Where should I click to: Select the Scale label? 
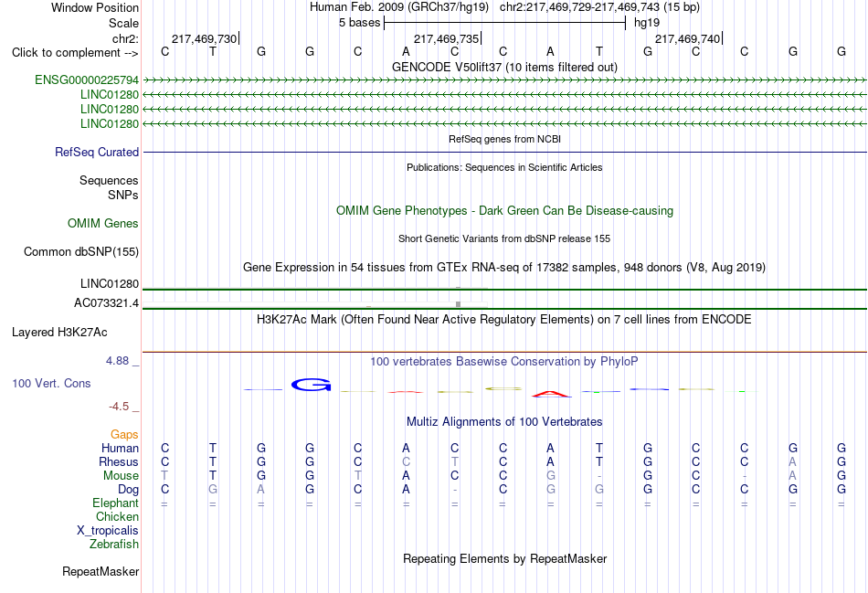123,23
